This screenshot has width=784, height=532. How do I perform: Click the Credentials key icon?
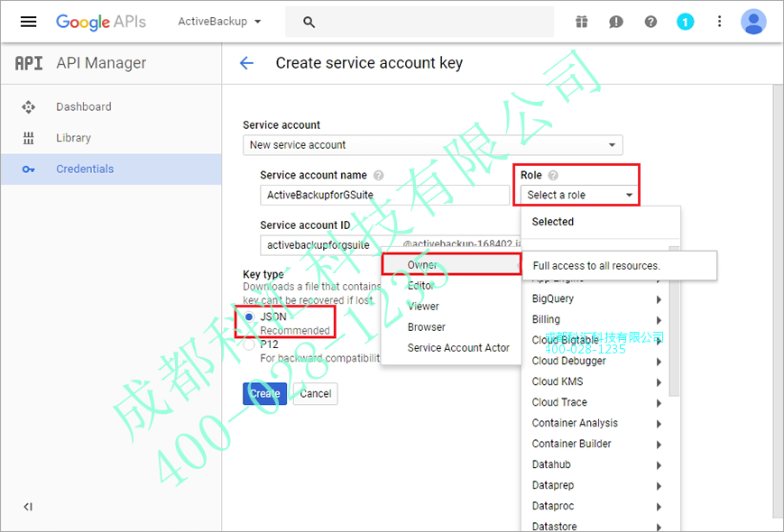29,170
